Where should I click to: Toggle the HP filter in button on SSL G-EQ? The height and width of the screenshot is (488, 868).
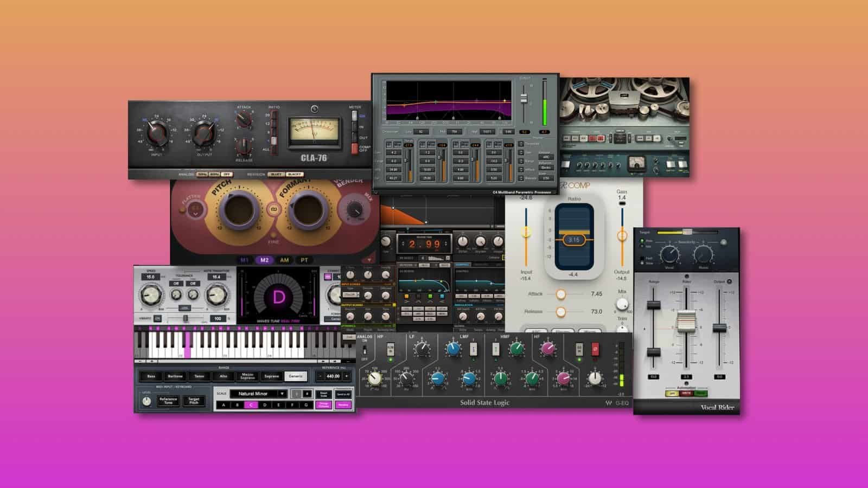[390, 350]
